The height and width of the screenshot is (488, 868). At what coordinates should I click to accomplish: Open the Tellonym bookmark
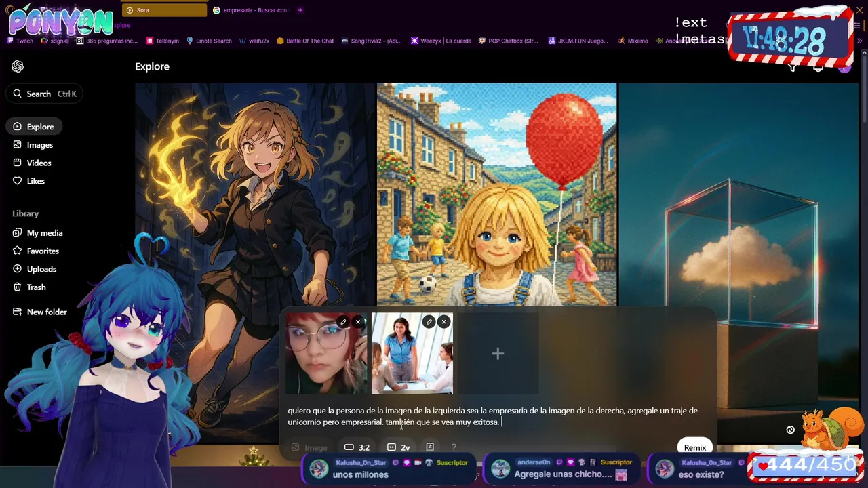pyautogui.click(x=163, y=41)
